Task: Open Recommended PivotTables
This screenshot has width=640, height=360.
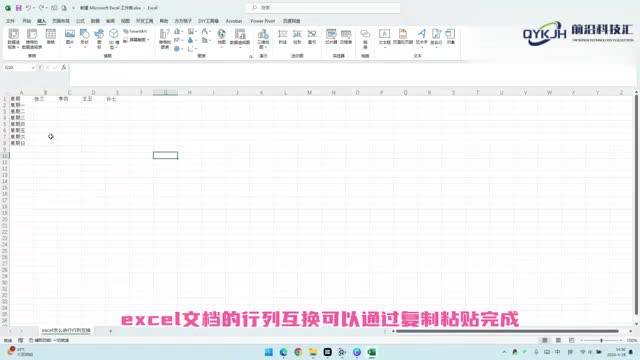Action: 32,39
